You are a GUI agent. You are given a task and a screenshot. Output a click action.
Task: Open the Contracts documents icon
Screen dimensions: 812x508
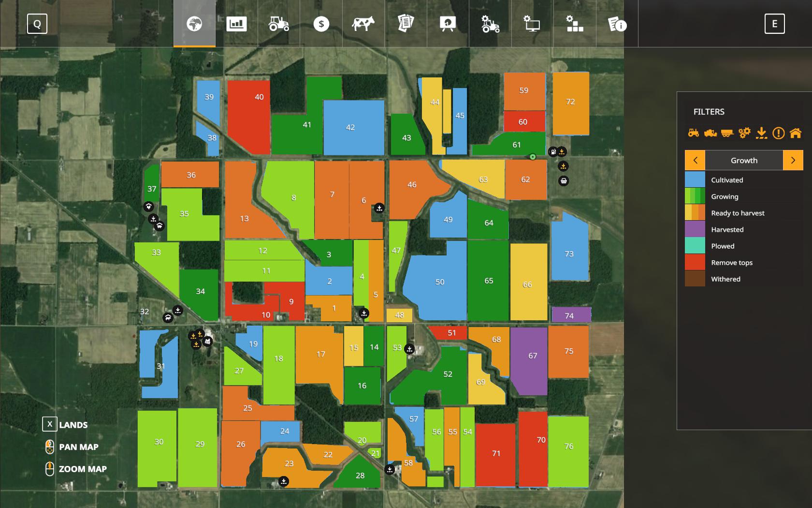[406, 24]
